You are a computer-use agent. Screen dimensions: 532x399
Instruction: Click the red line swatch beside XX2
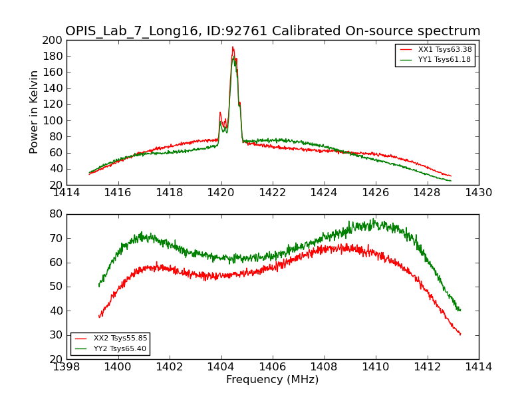(82, 338)
